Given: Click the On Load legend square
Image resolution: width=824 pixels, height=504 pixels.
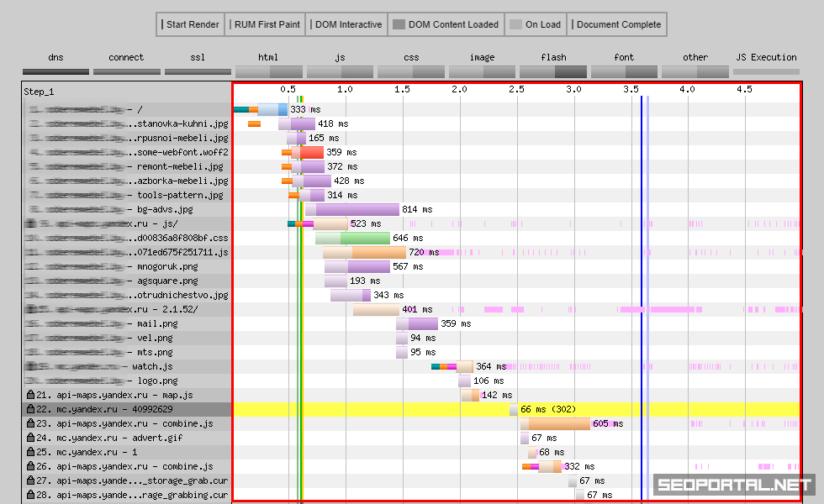Looking at the screenshot, I should pos(515,24).
